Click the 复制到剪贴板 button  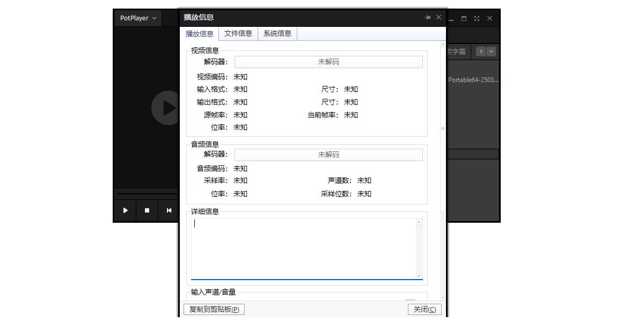[214, 309]
